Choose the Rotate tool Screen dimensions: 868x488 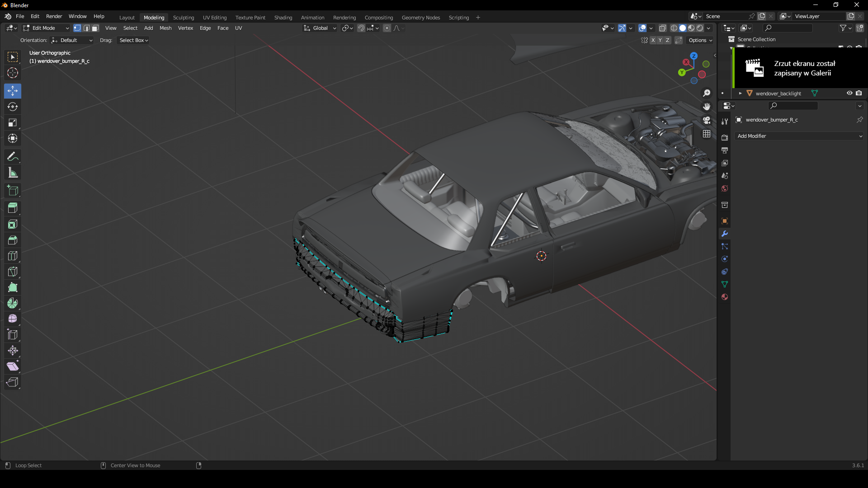13,107
